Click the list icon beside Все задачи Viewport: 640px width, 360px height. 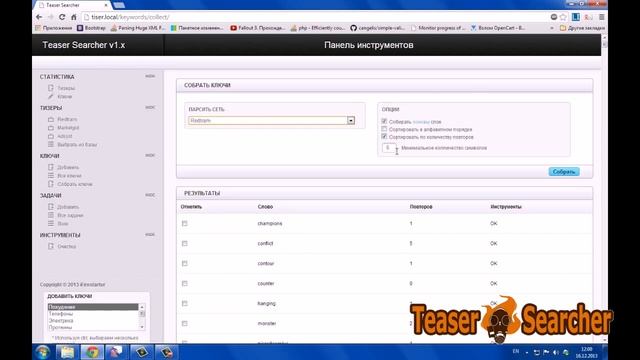click(51, 215)
